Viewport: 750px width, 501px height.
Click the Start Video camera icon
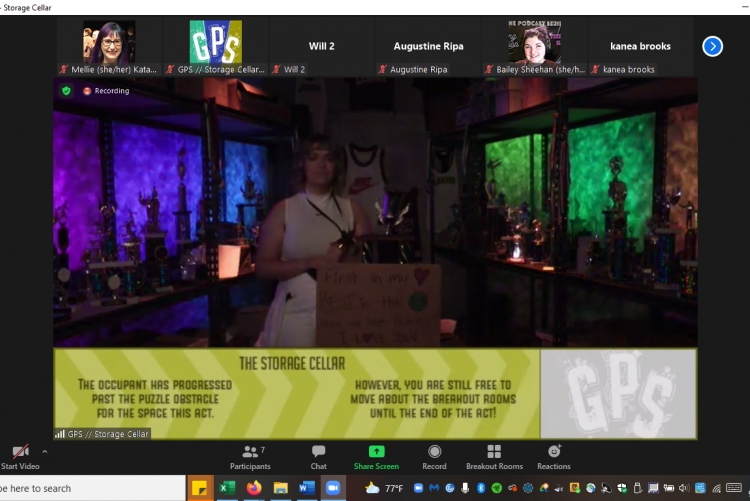(19, 452)
